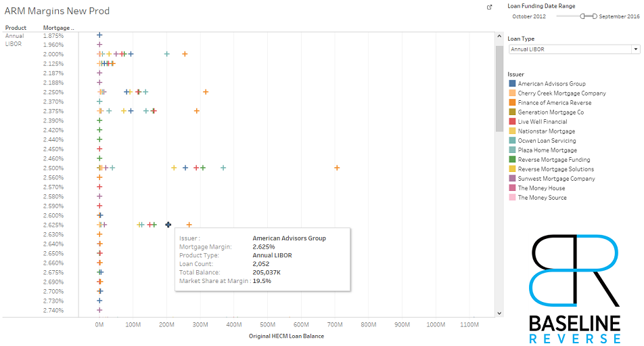Click the Mortgage column header

pos(59,28)
